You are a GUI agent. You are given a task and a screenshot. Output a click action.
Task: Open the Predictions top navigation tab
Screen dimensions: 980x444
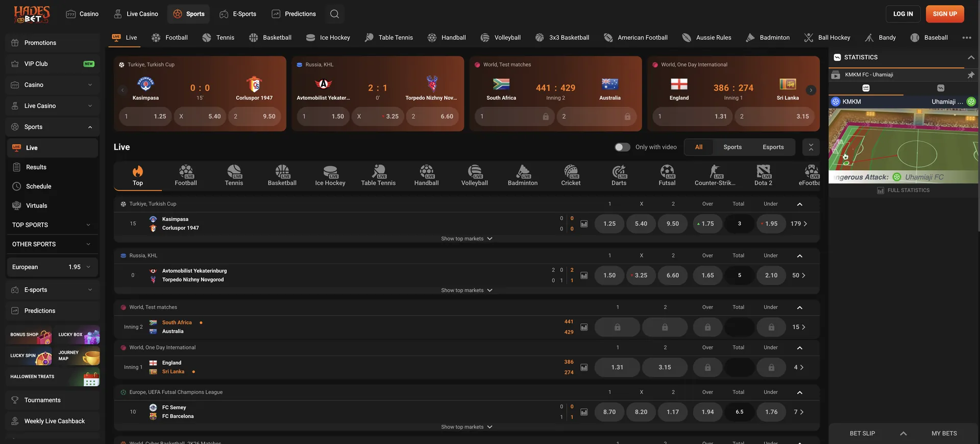[294, 14]
